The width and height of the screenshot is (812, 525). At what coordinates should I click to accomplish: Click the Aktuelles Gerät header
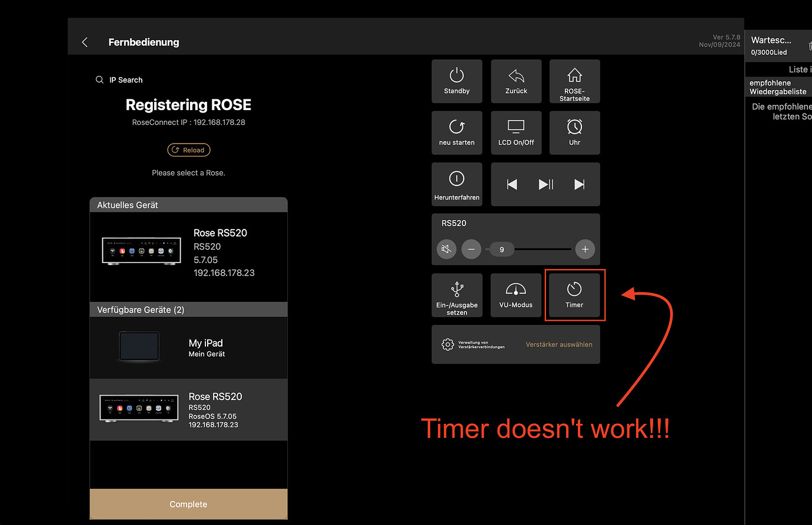click(x=188, y=205)
